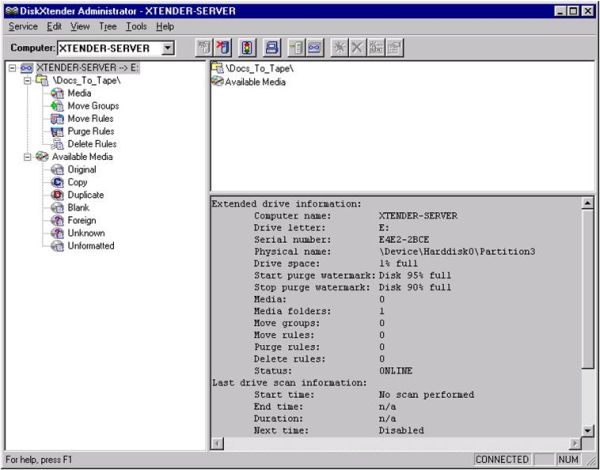Open the Help menu
The height and width of the screenshot is (470, 600).
(165, 26)
